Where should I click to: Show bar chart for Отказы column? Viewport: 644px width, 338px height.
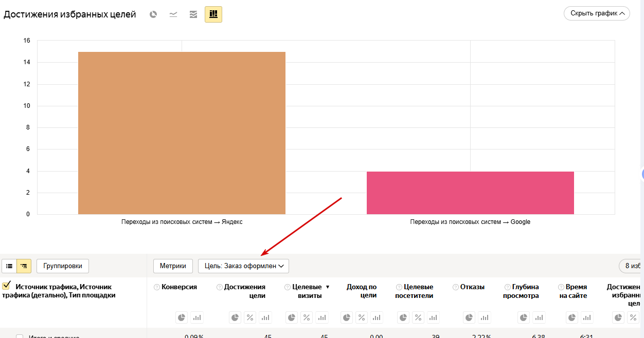(485, 317)
